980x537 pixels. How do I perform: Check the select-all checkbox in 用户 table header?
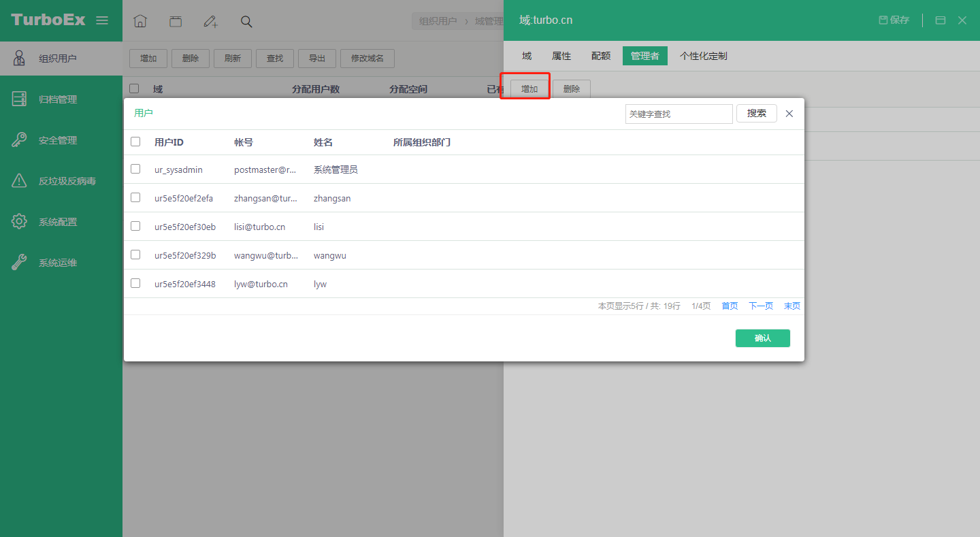[135, 142]
